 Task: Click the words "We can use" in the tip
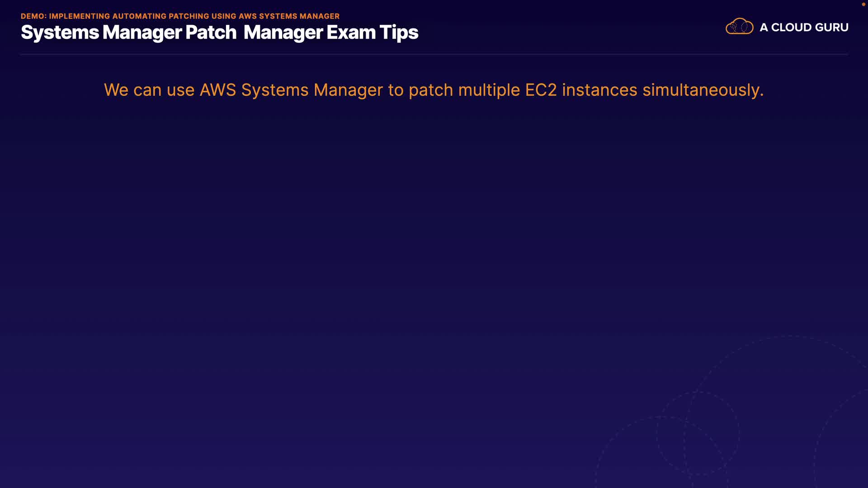coord(149,90)
